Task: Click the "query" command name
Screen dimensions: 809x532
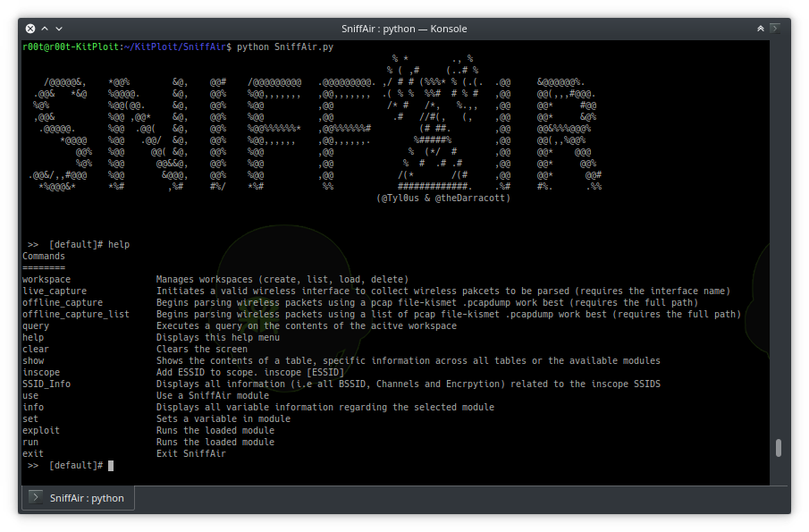Action: [36, 326]
